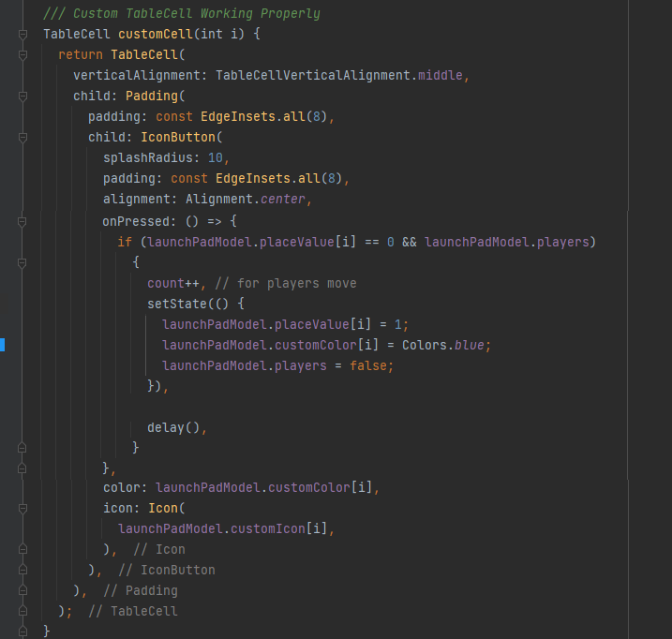Viewport: 672px width, 639px height.
Task: Click fold-end marker beside '// Icon' comment
Action: (x=23, y=549)
